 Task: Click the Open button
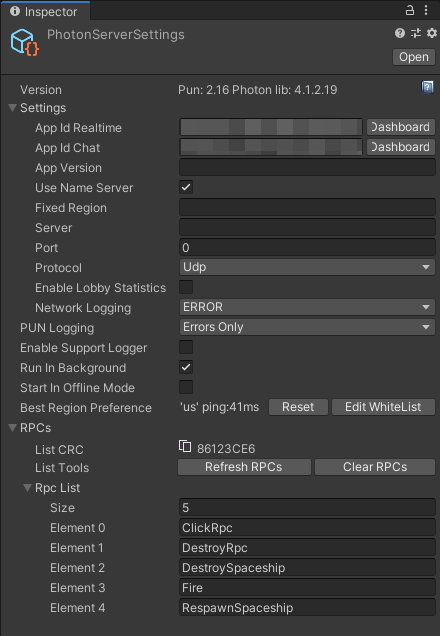(414, 57)
